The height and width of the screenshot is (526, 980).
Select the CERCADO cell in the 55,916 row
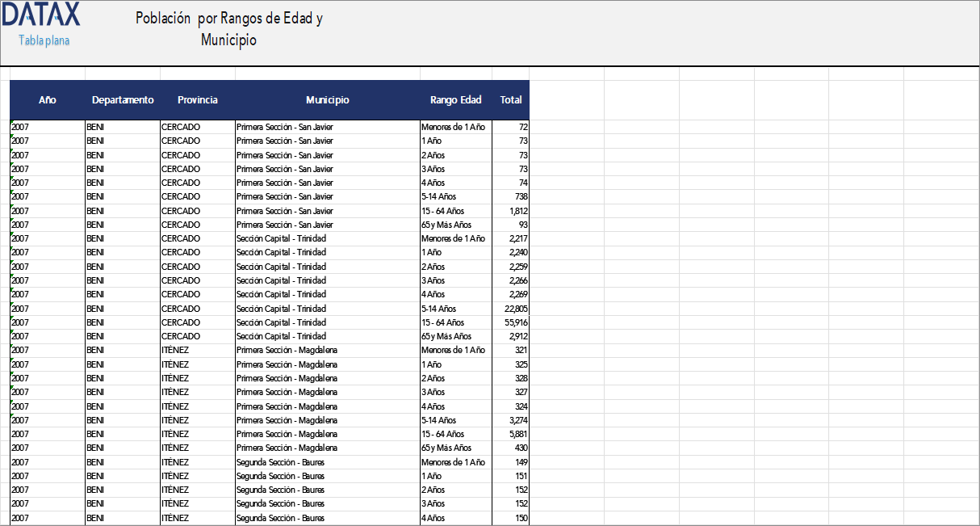198,322
